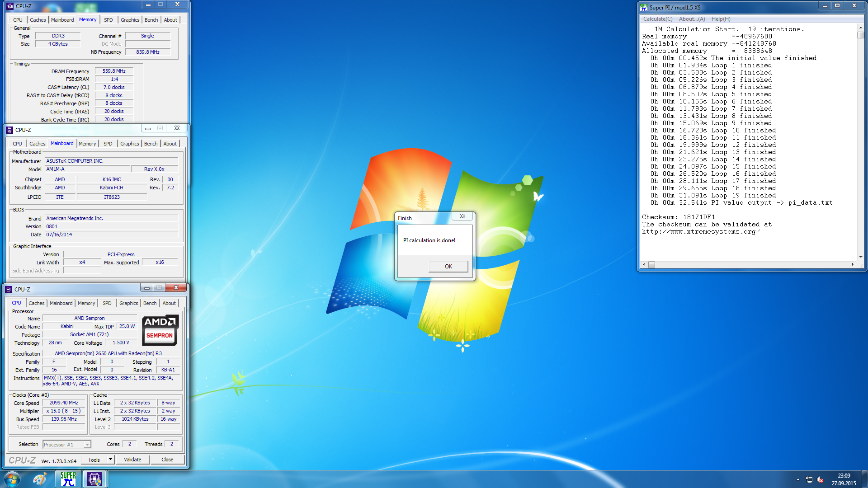
Task: Select the Caches tab in Memory CPU-Z window
Action: click(38, 20)
